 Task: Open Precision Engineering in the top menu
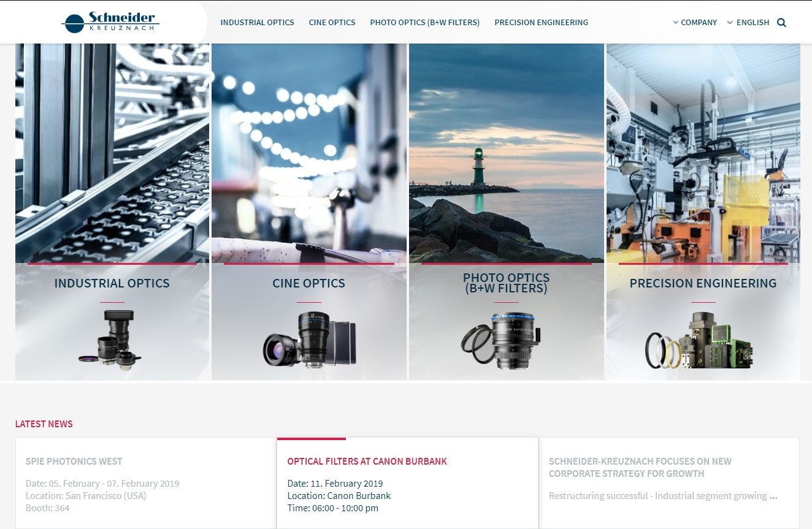pyautogui.click(x=542, y=23)
